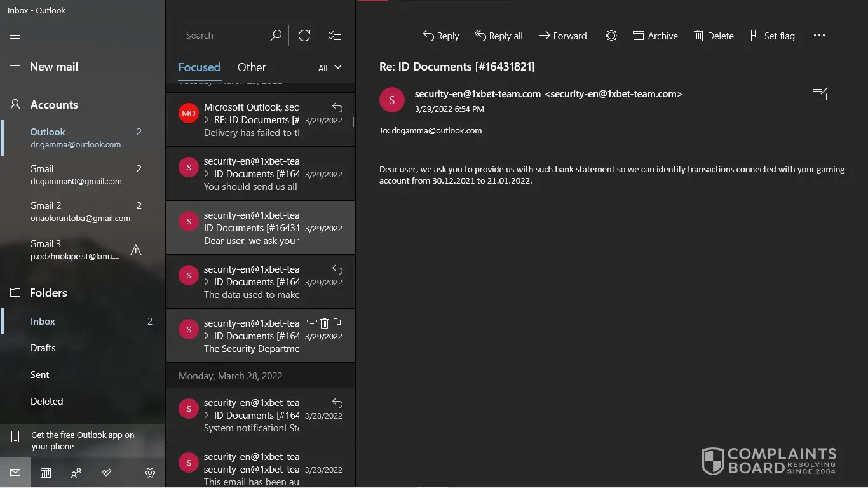Click into the Search field

[224, 36]
